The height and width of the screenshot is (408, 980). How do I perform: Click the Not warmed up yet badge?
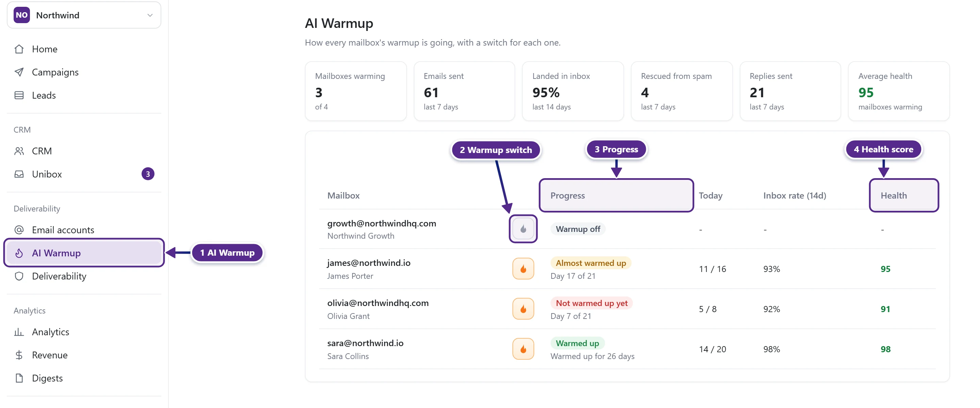coord(591,303)
